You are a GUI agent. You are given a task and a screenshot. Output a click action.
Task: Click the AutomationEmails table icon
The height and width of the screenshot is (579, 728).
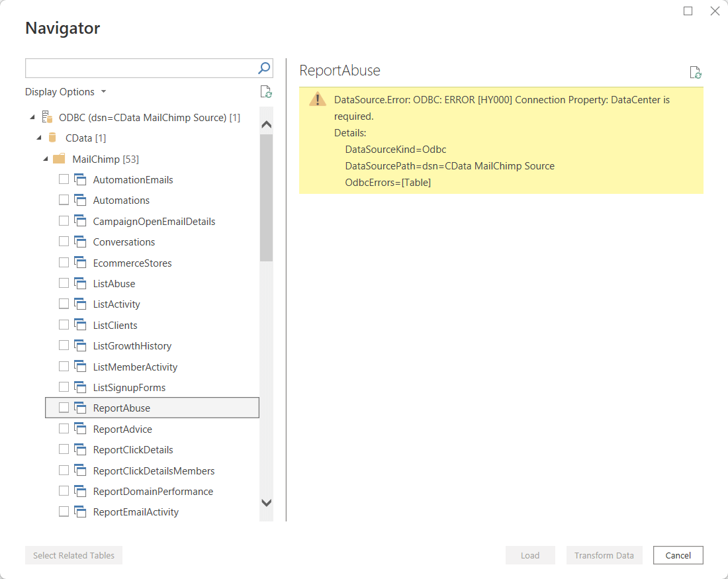(x=80, y=179)
